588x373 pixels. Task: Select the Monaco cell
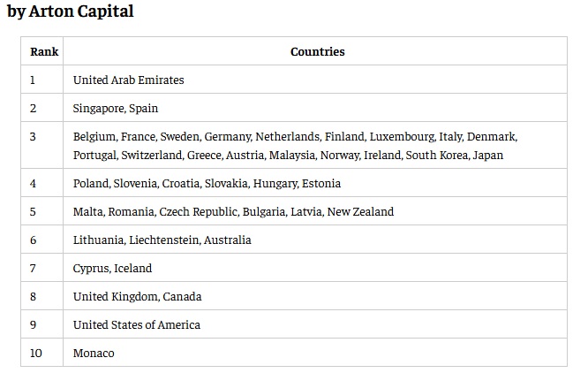tap(94, 354)
